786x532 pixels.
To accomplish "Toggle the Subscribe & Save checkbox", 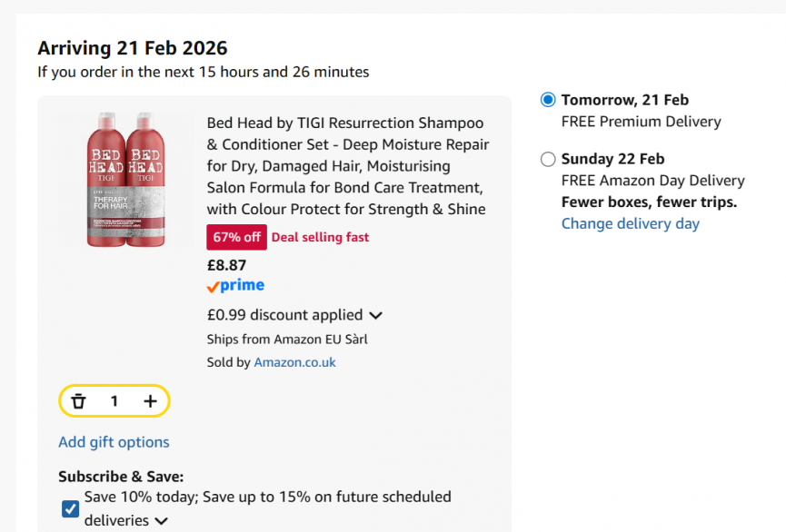I will tap(70, 509).
